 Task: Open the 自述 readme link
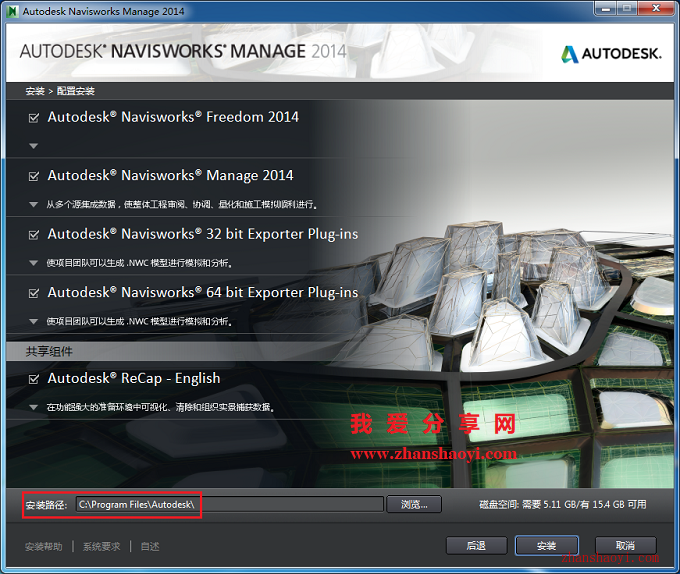coord(150,547)
